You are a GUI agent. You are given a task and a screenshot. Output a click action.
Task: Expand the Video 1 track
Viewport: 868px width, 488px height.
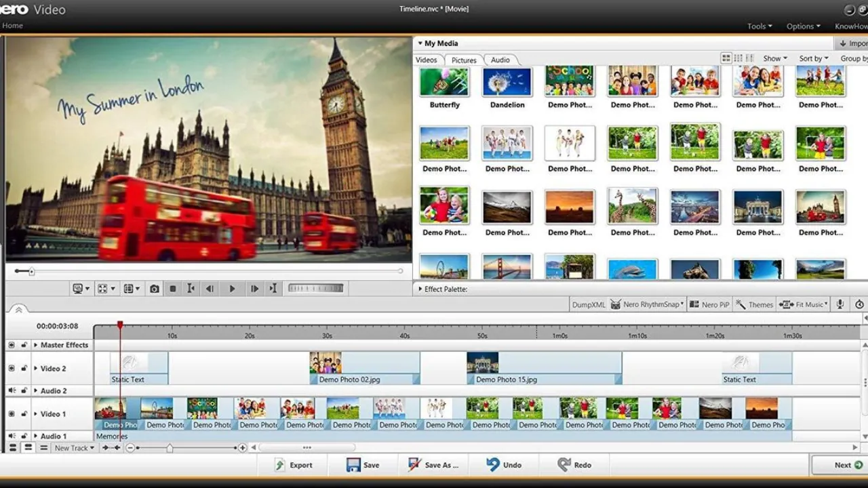click(x=36, y=414)
